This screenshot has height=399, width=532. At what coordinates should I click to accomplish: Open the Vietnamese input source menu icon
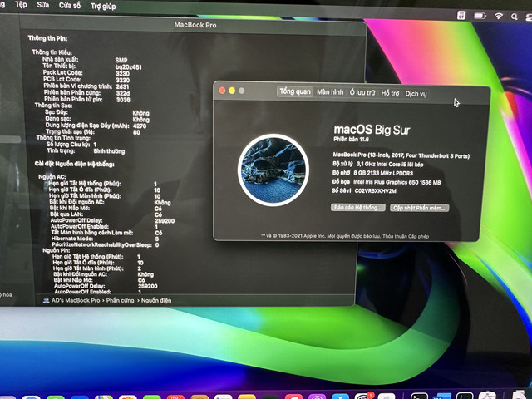point(461,15)
